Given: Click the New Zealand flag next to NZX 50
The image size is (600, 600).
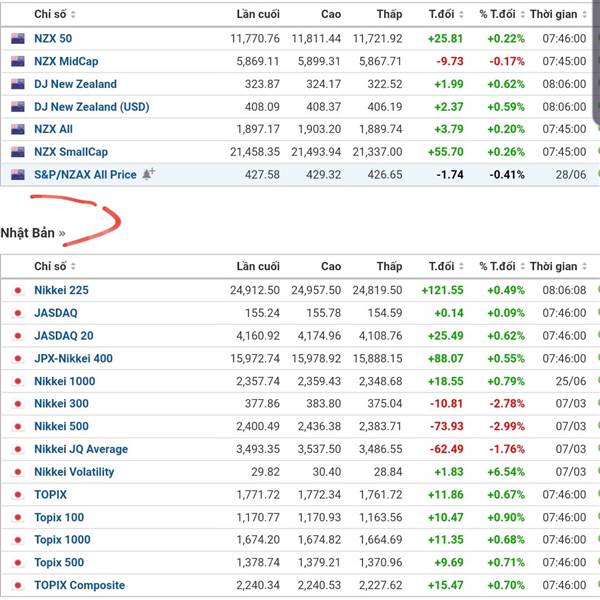Looking at the screenshot, I should click(18, 38).
